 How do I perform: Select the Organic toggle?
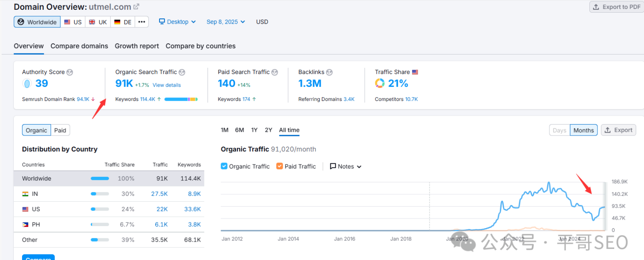(36, 130)
